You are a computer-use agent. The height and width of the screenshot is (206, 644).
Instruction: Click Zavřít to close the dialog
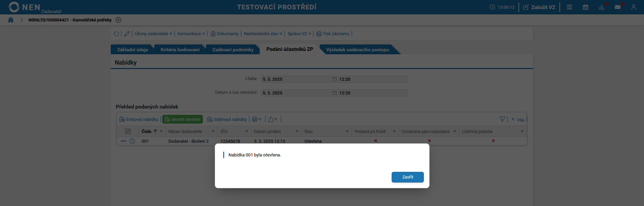tap(407, 177)
